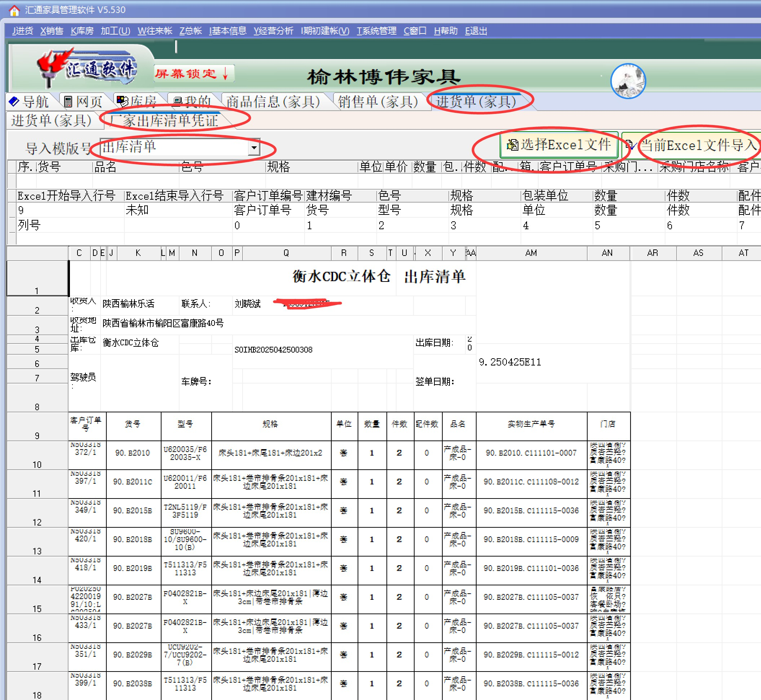Open the K库房 menu
The width and height of the screenshot is (761, 700).
tap(82, 31)
